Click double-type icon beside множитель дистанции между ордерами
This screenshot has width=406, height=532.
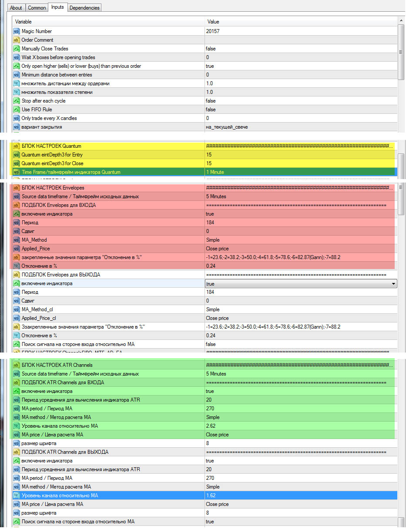click(x=17, y=83)
